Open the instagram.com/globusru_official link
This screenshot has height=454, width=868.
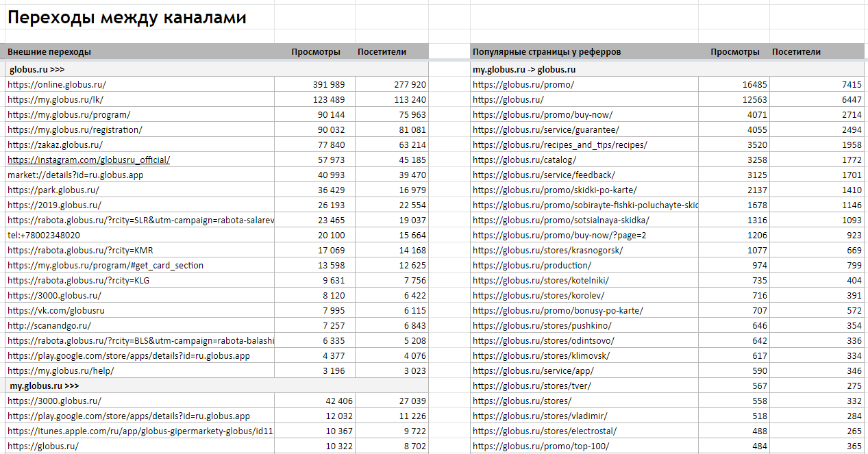[89, 160]
